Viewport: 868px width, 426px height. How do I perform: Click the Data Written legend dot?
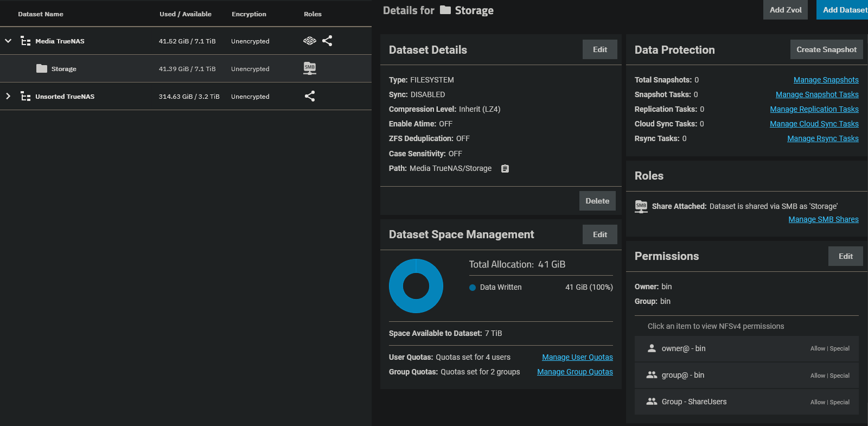[473, 288]
